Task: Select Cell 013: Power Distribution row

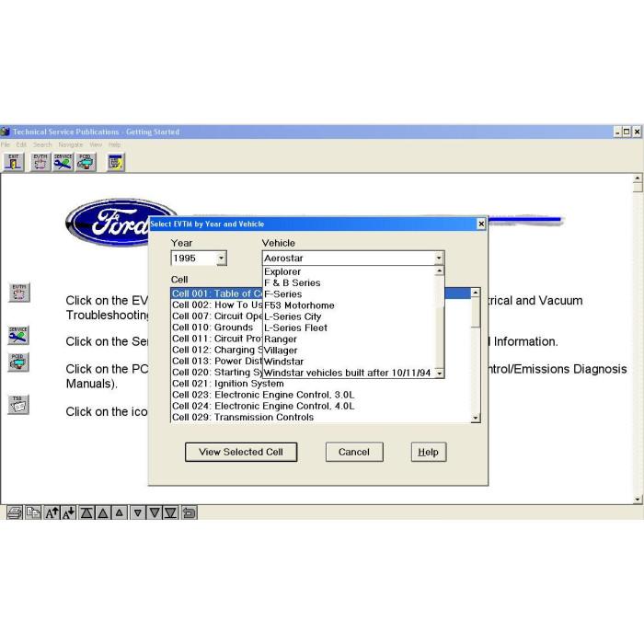Action: (216, 361)
